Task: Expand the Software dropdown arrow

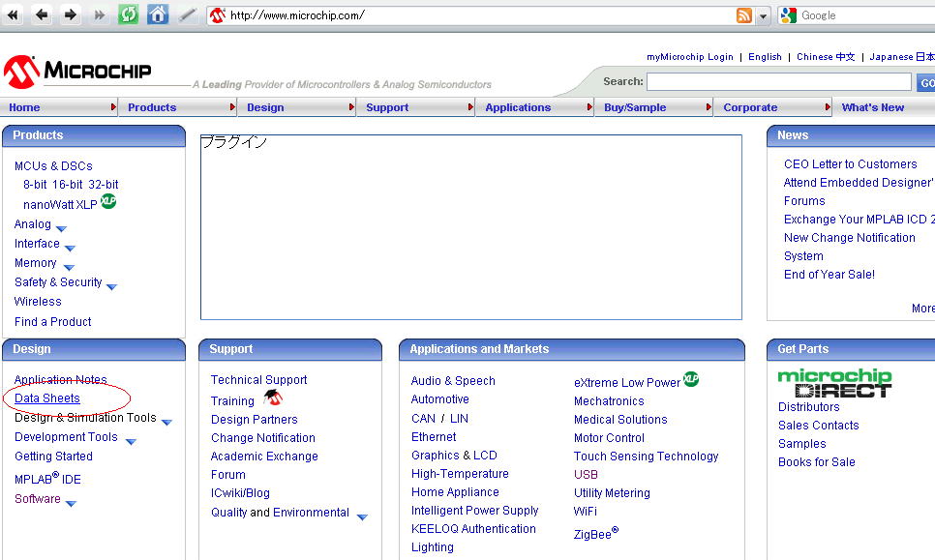Action: tap(71, 504)
